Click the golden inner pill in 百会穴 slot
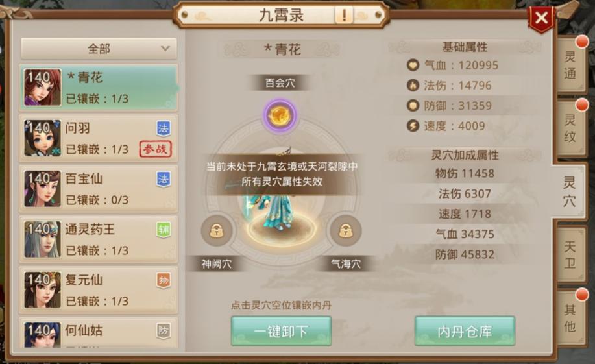Viewport: 595px width, 364px height. 280,115
